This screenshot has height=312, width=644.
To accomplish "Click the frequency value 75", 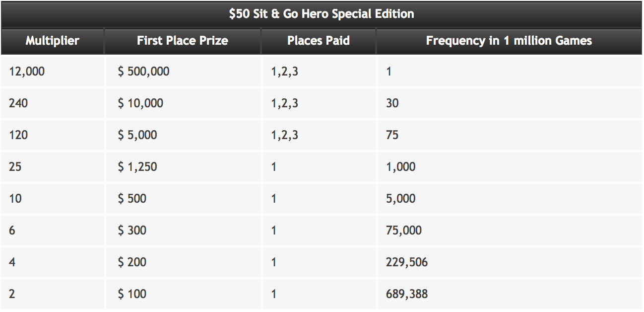I will point(510,135).
